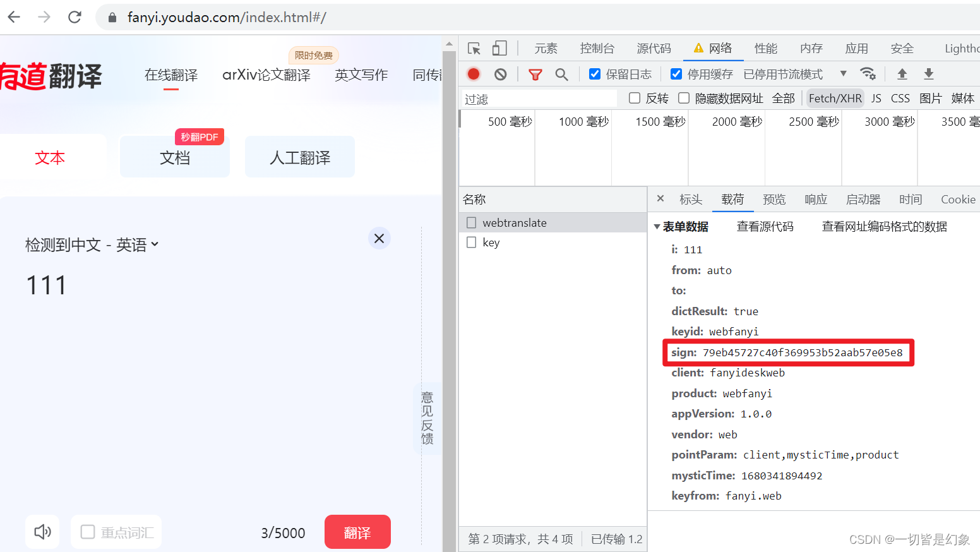Filter requests by Fetch/XHR
The image size is (980, 552).
point(835,99)
